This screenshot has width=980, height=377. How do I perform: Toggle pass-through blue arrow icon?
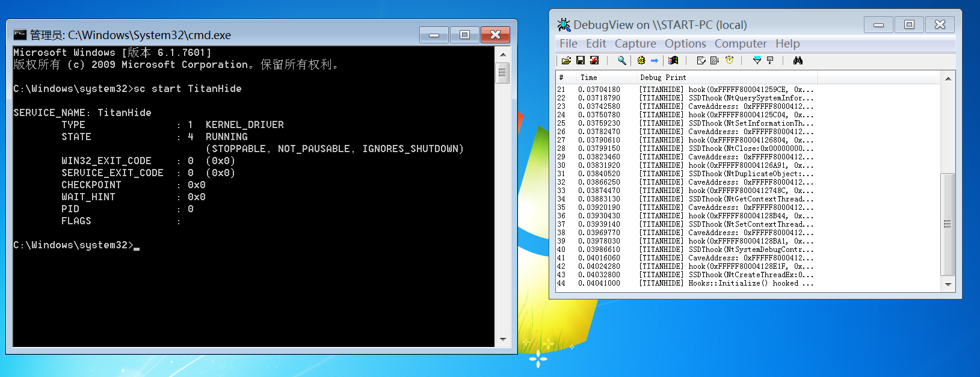coord(655,60)
